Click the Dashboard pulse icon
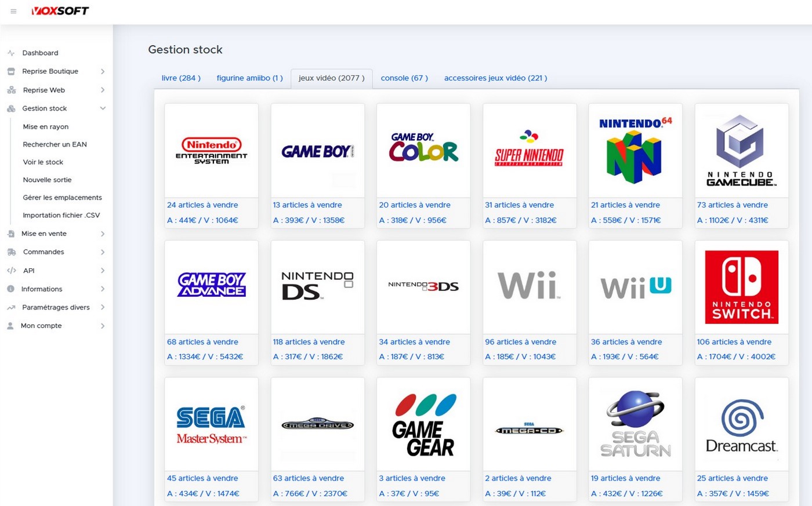The height and width of the screenshot is (506, 812). pyautogui.click(x=11, y=53)
